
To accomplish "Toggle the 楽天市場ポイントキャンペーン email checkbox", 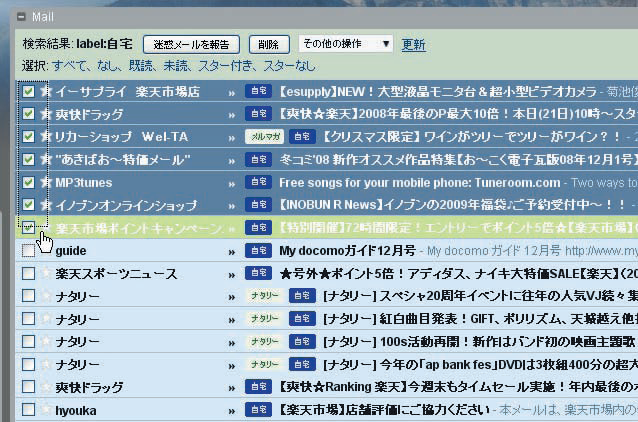I will (x=28, y=227).
